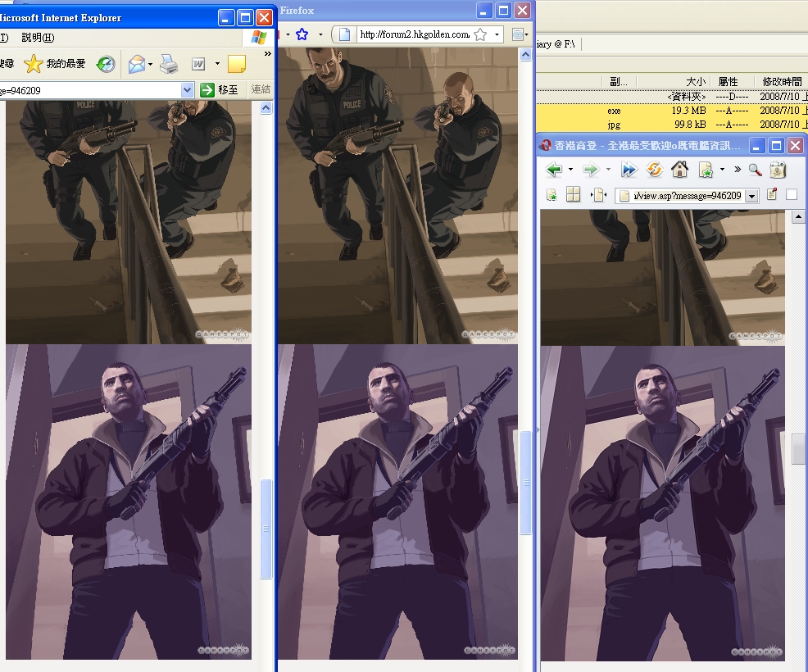Image resolution: width=808 pixels, height=672 pixels.
Task: Click Firefox scrollbar up arrow
Action: 525,55
